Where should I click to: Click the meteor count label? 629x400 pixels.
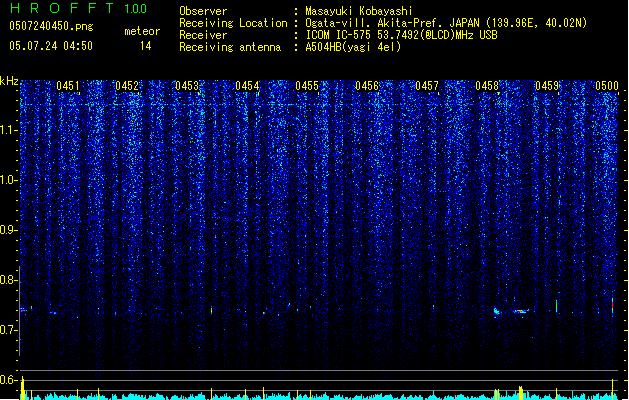tap(142, 31)
